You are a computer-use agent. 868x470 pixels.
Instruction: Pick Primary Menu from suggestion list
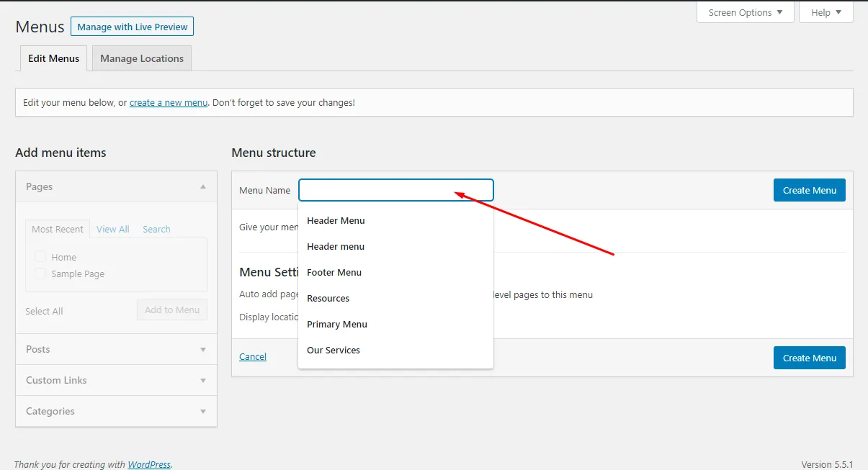tap(337, 324)
